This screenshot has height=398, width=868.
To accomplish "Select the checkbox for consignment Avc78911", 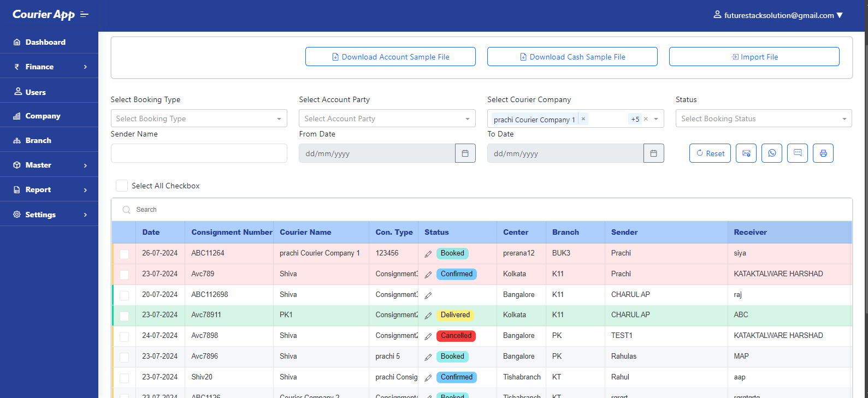I will coord(125,316).
